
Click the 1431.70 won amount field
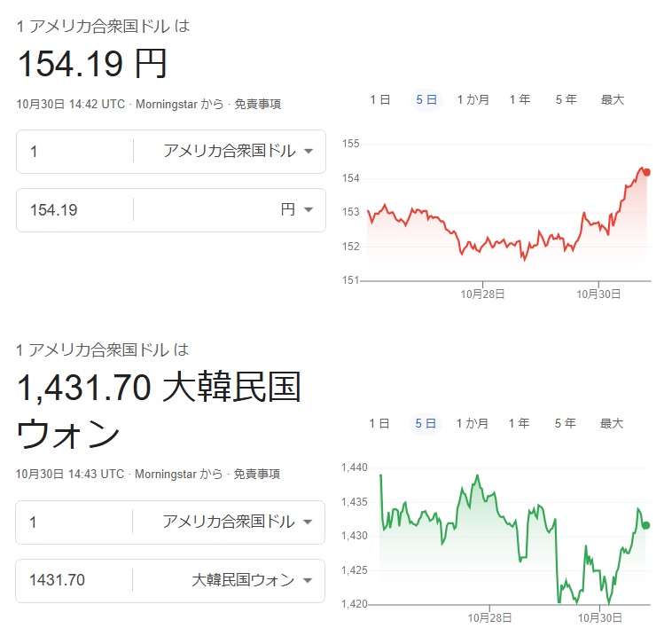click(75, 581)
